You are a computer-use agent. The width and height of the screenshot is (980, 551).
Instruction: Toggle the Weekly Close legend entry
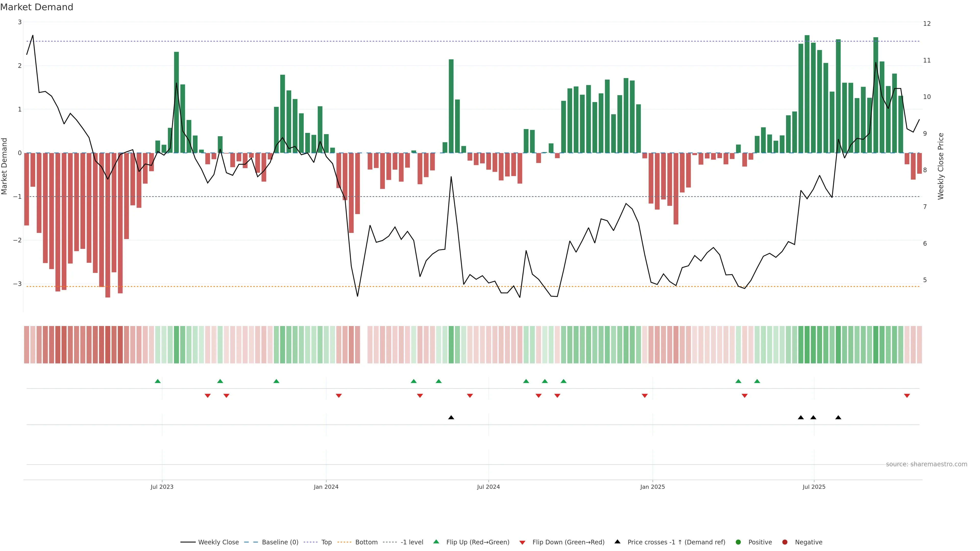click(218, 542)
